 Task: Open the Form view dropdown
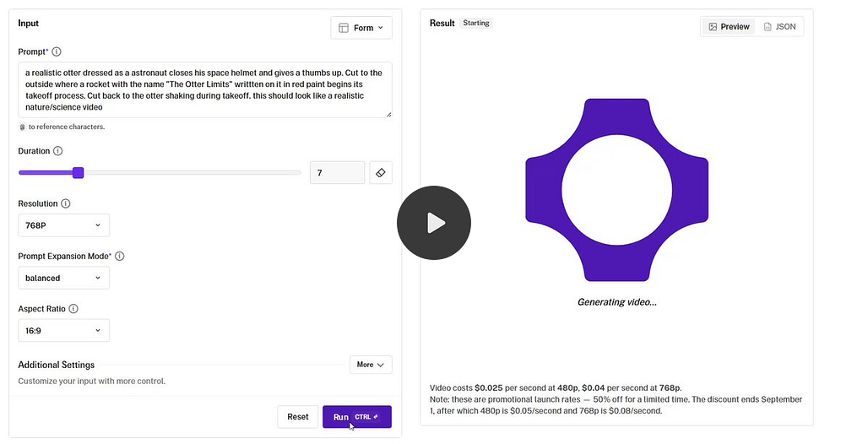click(361, 28)
